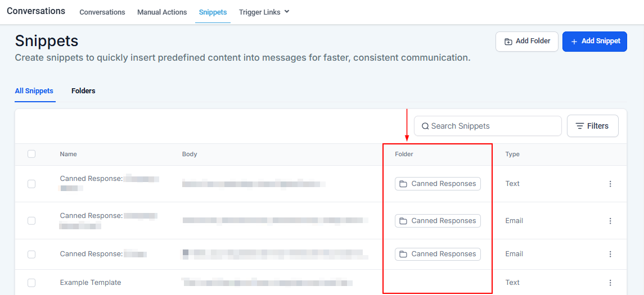
Task: Open the Example Template snippet name
Action: (x=91, y=283)
